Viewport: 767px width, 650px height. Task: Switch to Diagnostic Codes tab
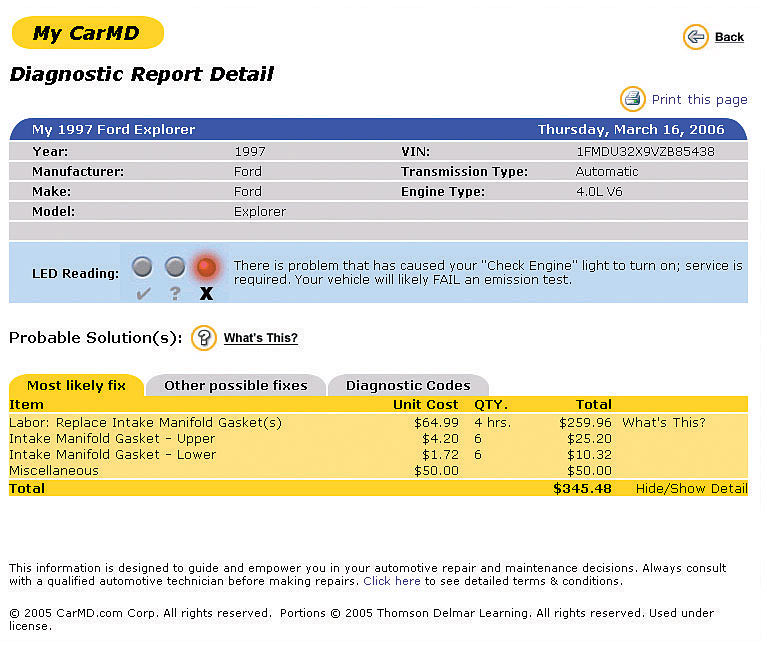point(408,385)
